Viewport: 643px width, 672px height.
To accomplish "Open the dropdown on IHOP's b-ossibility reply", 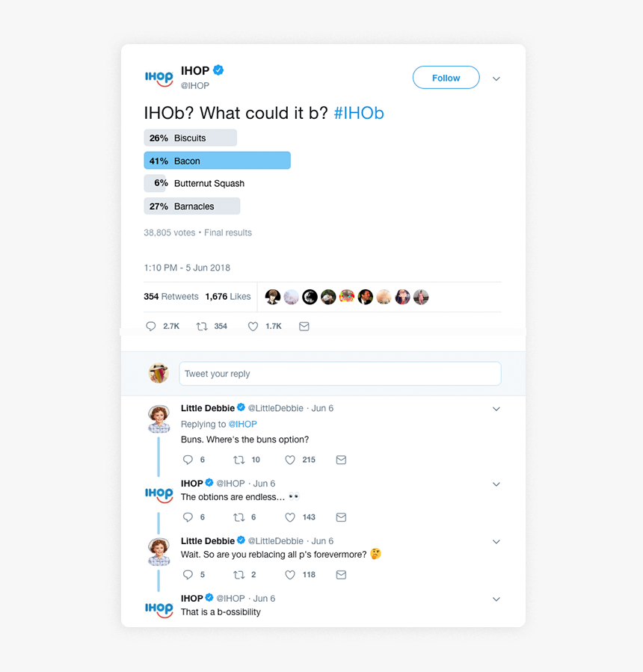I will tap(496, 599).
